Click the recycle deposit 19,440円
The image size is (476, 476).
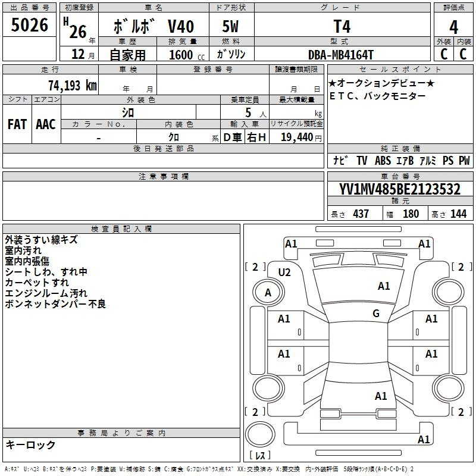coord(301,137)
